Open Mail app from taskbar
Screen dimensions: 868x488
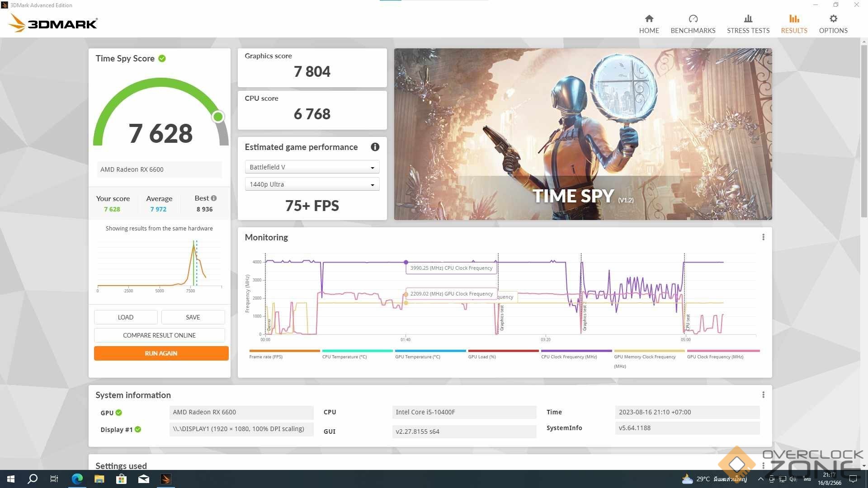coord(143,479)
